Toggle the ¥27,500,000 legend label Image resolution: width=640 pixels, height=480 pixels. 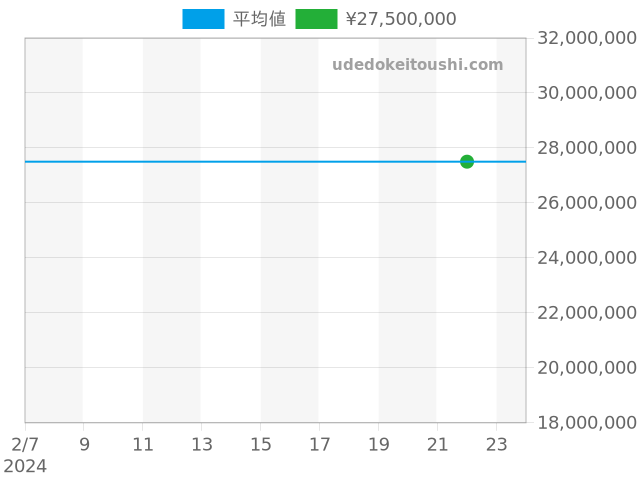coord(400,19)
